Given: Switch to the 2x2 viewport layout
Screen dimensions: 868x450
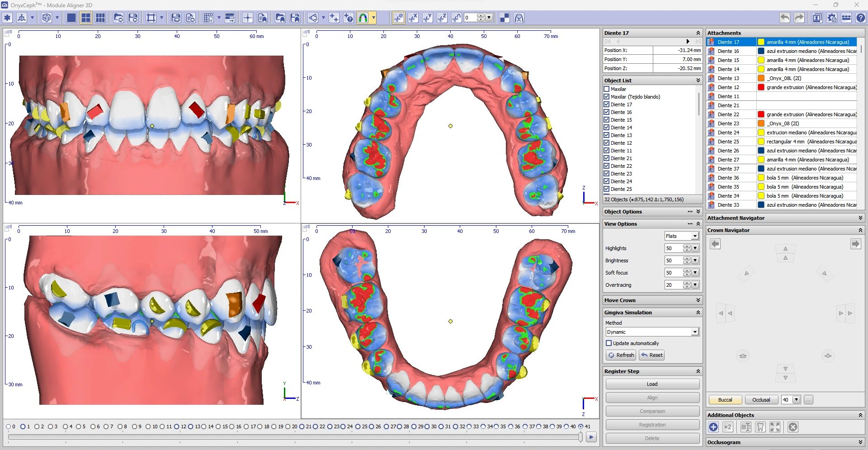Looking at the screenshot, I should click(x=85, y=18).
